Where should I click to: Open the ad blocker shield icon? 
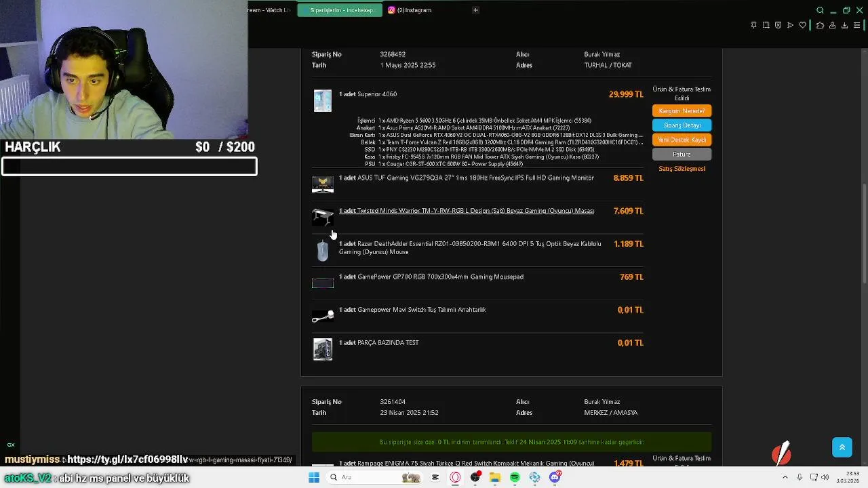tap(778, 25)
